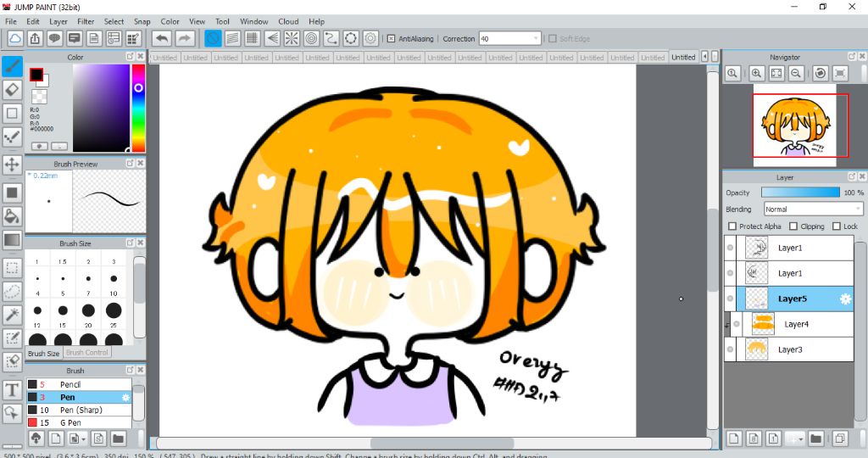
Task: Click the transparent color swatch
Action: tap(39, 97)
